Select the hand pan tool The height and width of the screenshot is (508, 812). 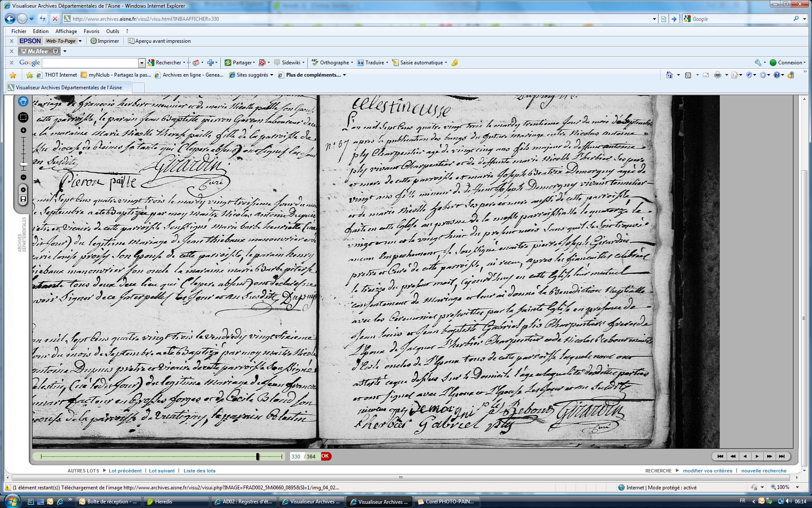[23, 101]
